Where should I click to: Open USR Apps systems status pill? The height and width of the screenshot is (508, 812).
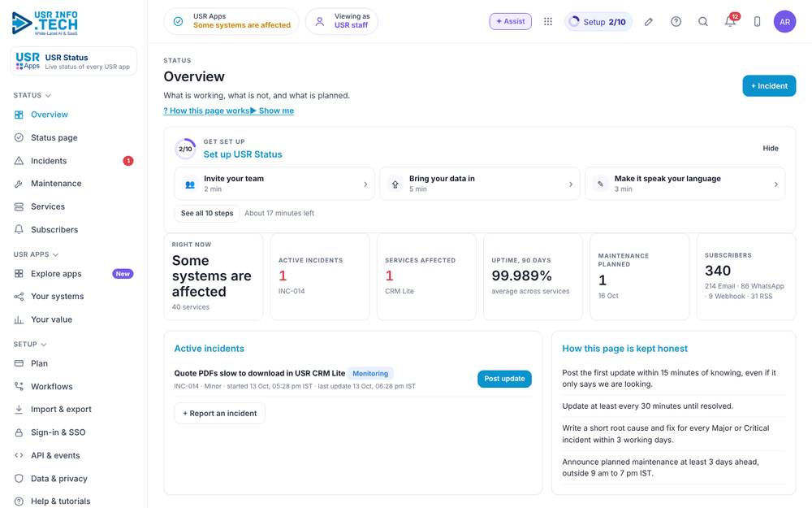point(231,21)
